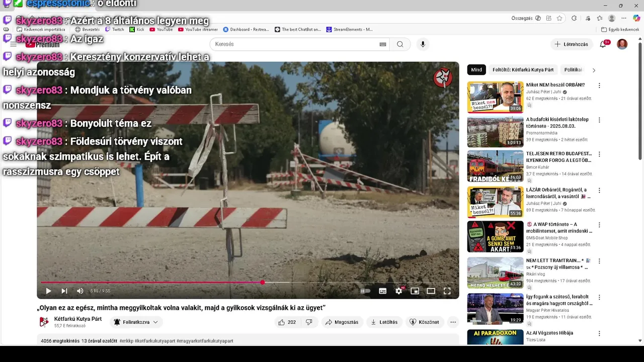
Task: Open more actions menu below video
Action: click(x=453, y=322)
